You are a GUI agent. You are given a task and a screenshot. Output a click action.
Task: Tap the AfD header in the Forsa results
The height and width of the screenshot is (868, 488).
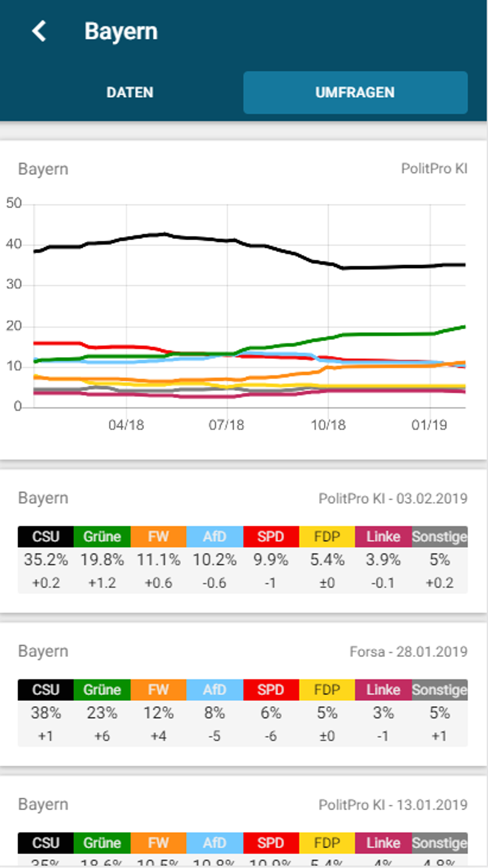tap(214, 690)
